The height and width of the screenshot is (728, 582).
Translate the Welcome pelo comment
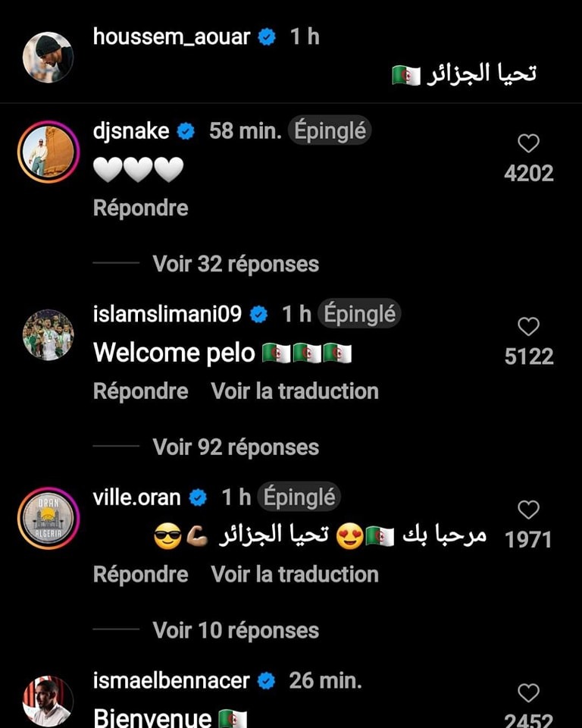(295, 391)
